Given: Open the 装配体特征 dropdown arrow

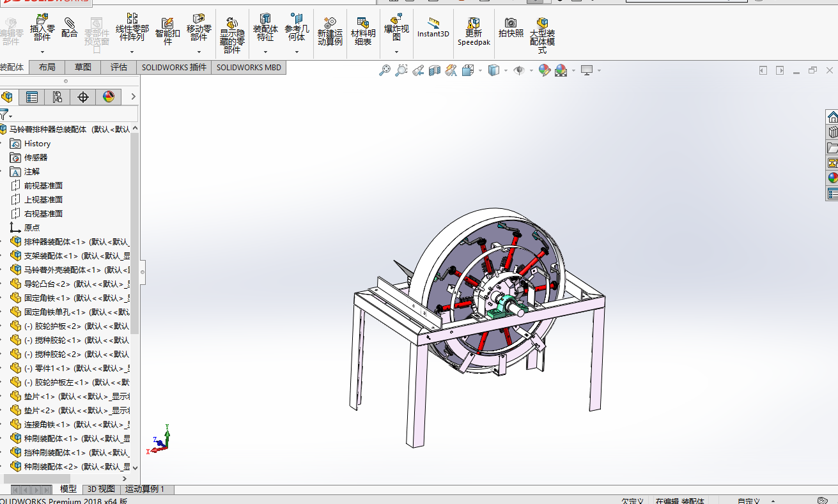Looking at the screenshot, I should click(265, 52).
